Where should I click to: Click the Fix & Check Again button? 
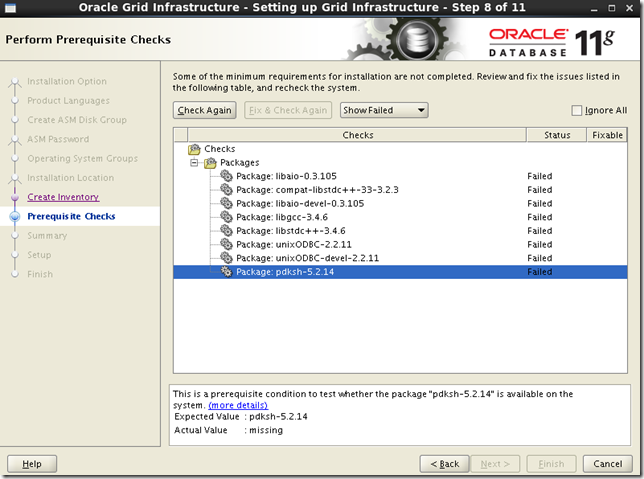(288, 110)
